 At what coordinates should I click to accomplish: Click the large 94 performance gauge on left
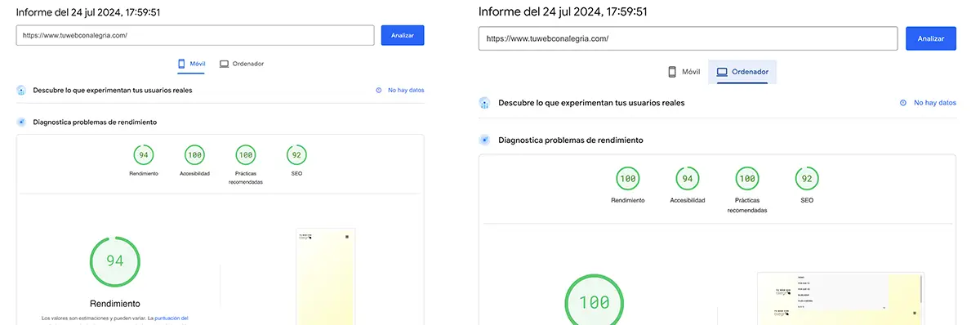115,261
